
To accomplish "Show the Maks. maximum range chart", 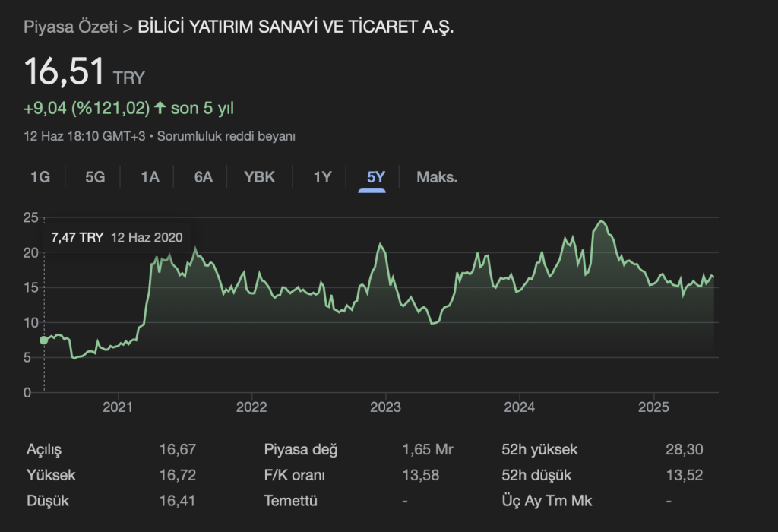I will point(437,177).
